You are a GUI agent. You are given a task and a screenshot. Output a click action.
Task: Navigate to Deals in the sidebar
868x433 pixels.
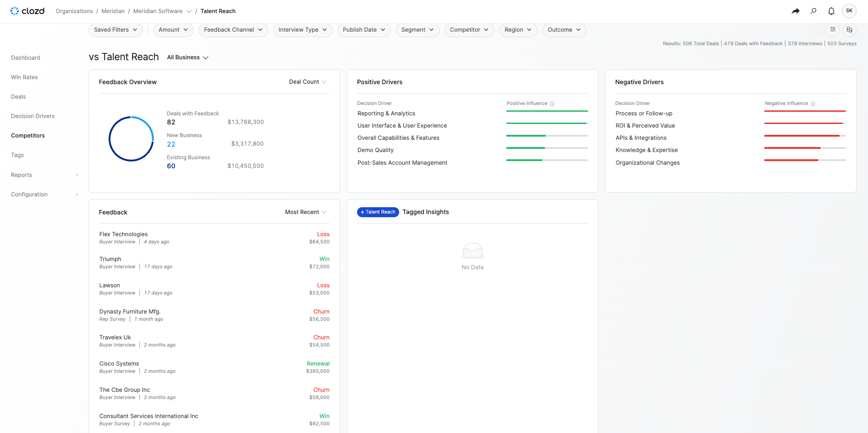click(19, 97)
